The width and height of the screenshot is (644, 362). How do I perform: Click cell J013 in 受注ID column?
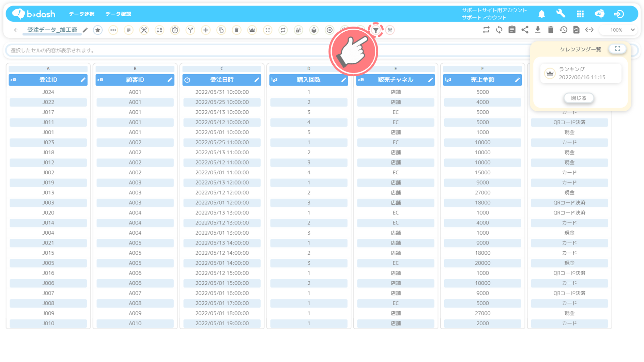tap(48, 192)
